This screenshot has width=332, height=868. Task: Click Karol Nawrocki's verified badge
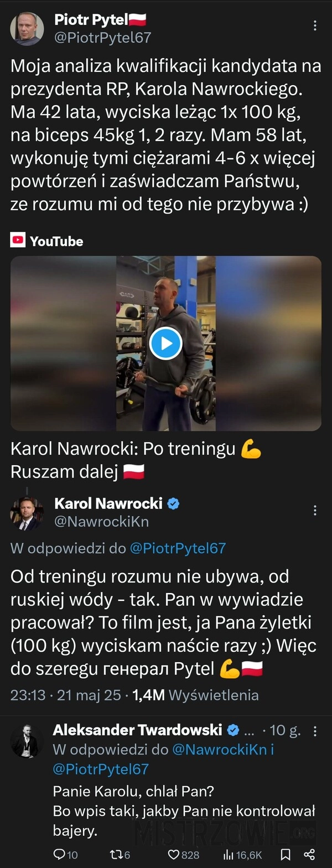[x=174, y=504]
